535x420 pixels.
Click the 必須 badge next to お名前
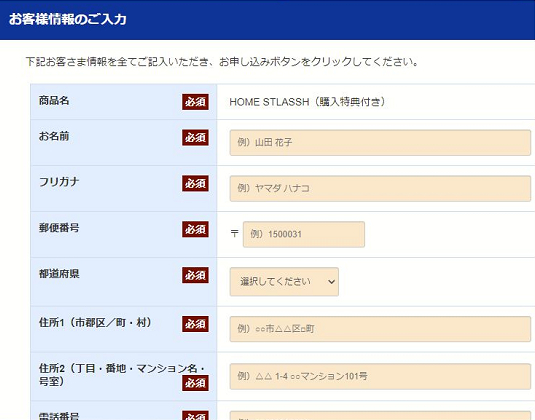[x=195, y=137]
